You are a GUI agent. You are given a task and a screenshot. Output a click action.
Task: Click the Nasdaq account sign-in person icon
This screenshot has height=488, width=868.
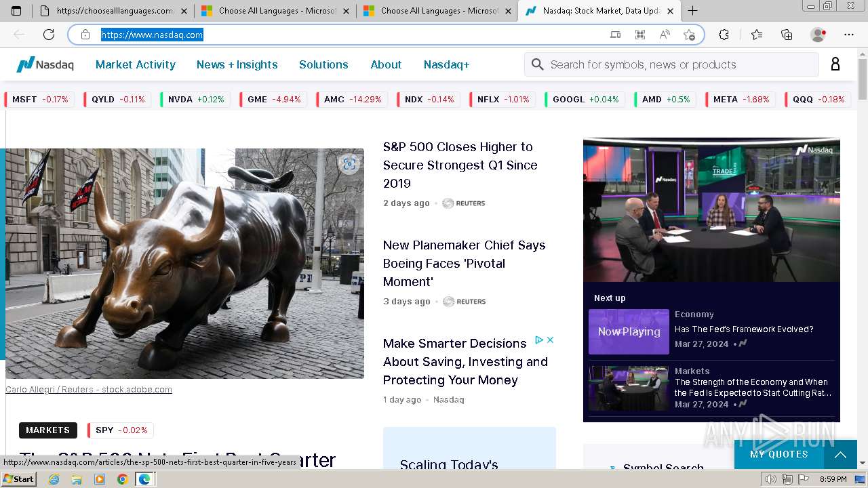tap(835, 64)
